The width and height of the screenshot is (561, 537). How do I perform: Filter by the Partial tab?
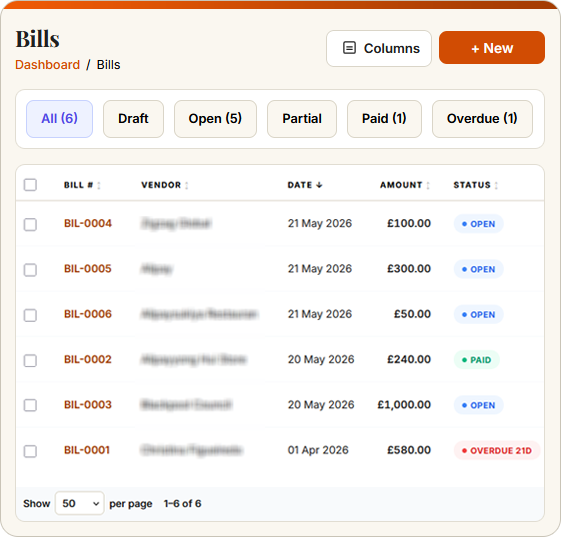[302, 119]
